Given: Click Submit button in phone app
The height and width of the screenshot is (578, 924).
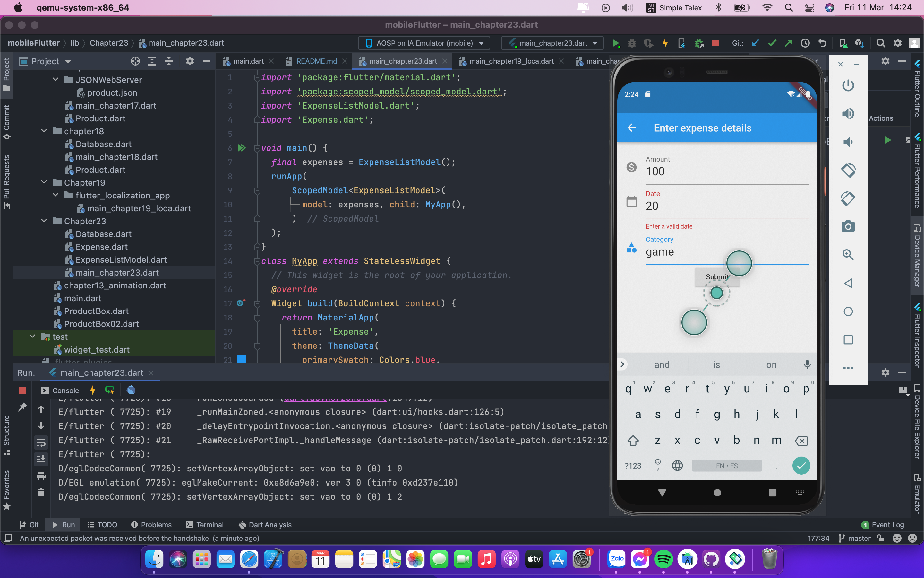Looking at the screenshot, I should (x=717, y=277).
